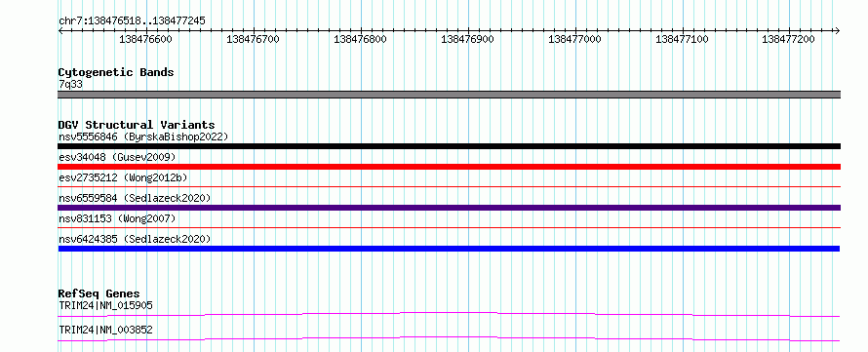Click the nsv5556846 (ByrskaBishop2022) variant label

(143, 137)
